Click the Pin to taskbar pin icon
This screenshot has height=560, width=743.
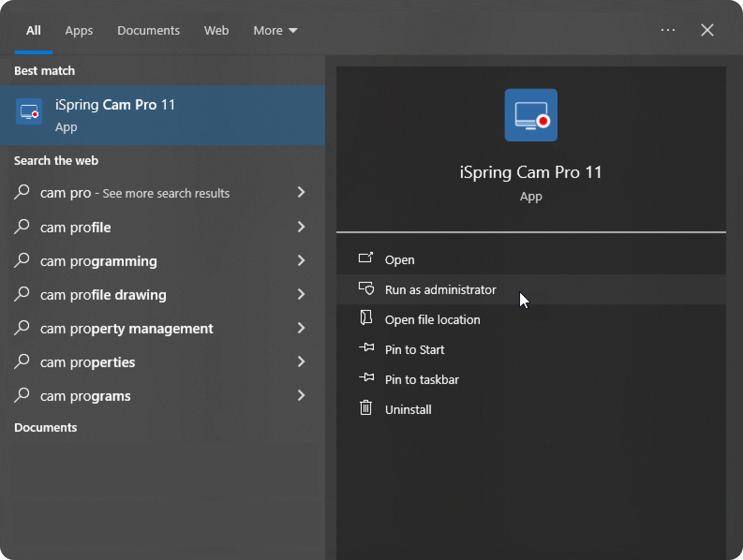tap(366, 378)
